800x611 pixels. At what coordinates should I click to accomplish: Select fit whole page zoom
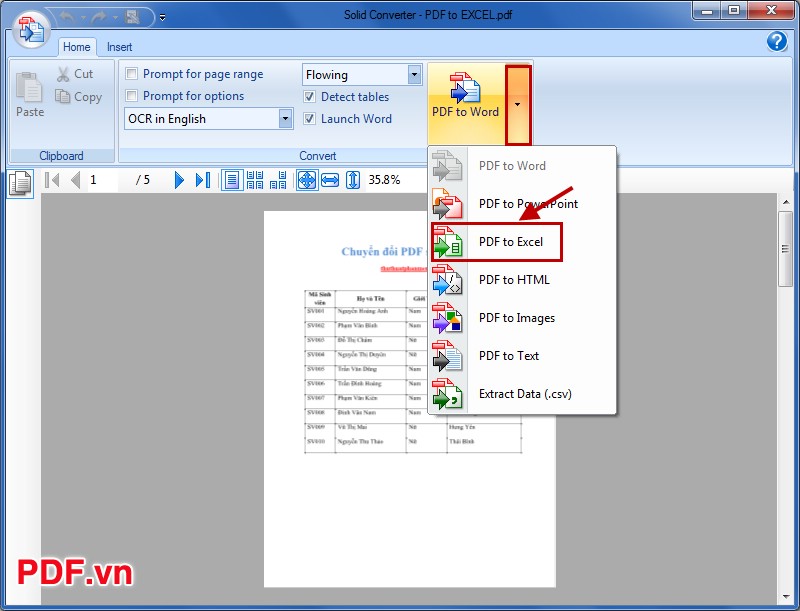tap(307, 180)
